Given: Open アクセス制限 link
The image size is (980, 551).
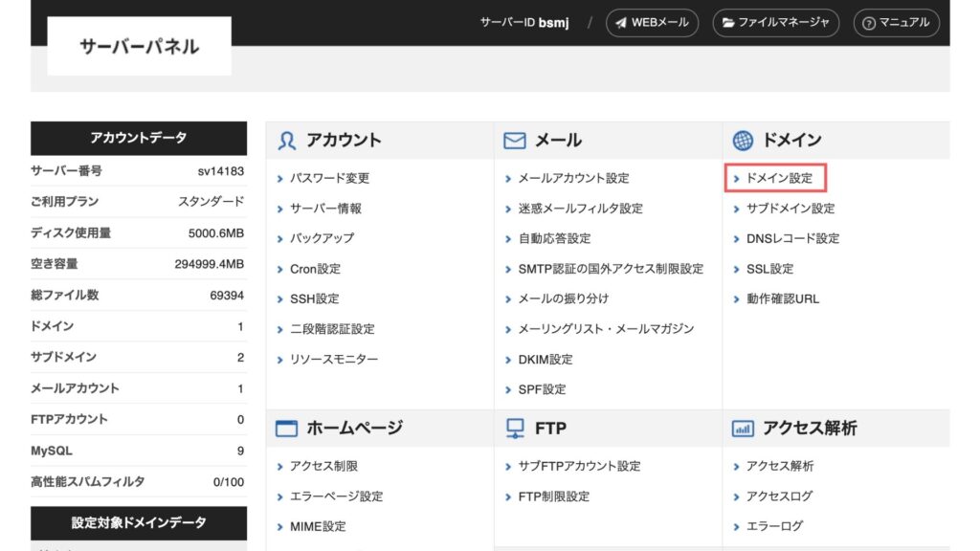Looking at the screenshot, I should coord(323,467).
